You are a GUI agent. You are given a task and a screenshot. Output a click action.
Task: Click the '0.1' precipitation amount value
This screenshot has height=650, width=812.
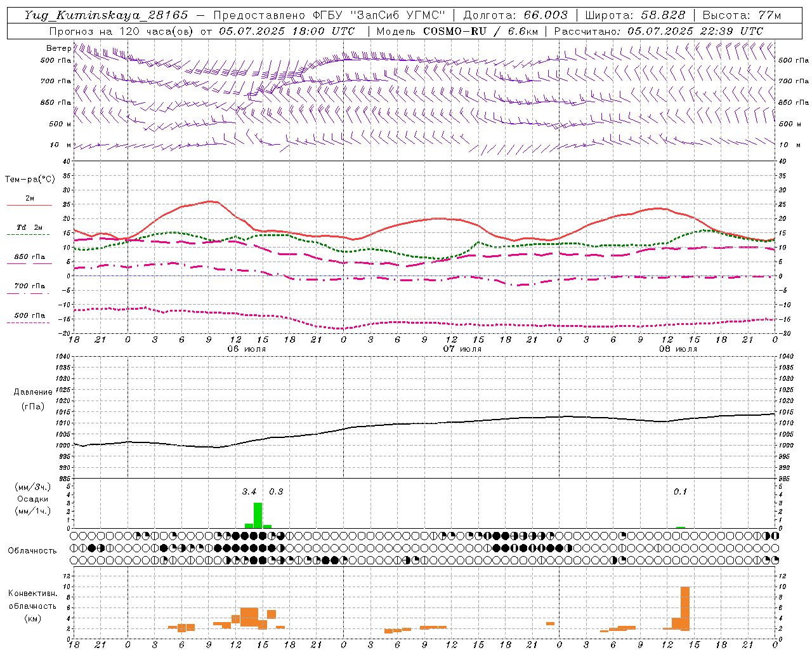click(680, 491)
